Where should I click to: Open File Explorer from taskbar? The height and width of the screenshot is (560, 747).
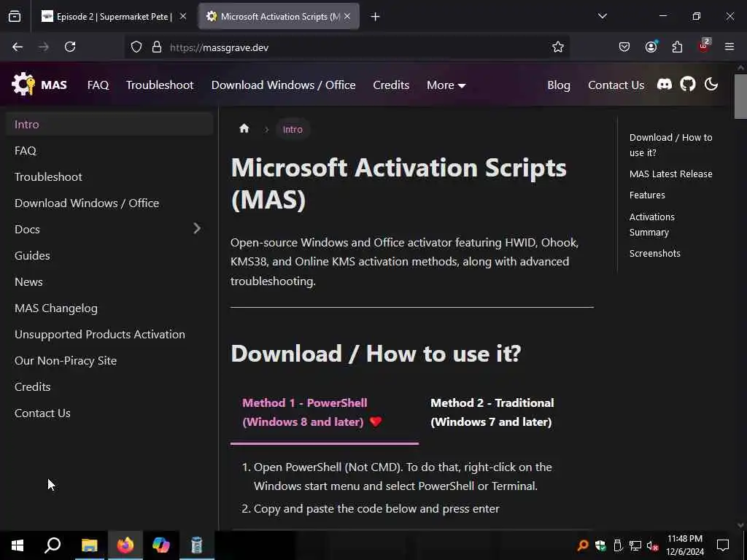89,545
